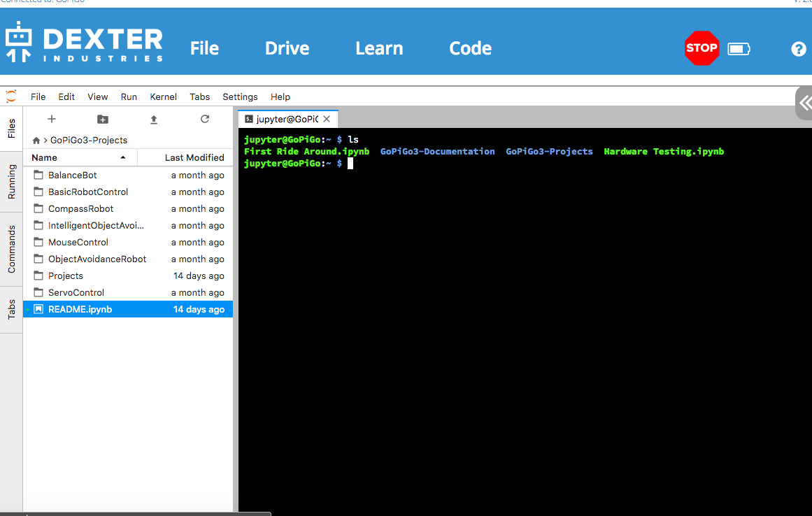Open the View menu
812x516 pixels.
[x=97, y=96]
